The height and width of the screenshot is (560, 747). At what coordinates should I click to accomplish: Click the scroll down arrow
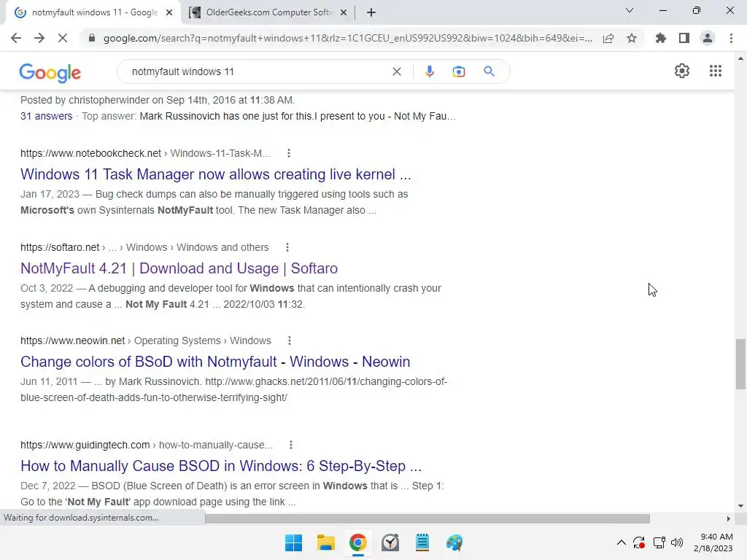click(x=740, y=506)
